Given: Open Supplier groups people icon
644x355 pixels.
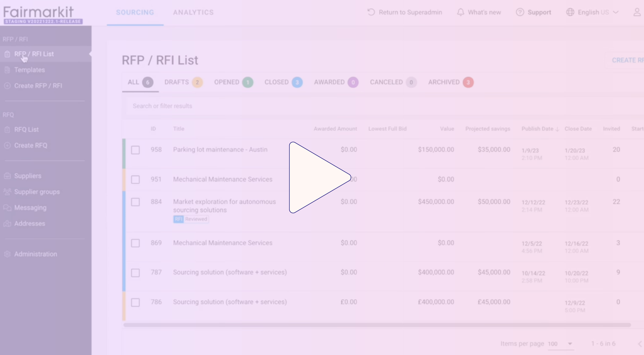Looking at the screenshot, I should pyautogui.click(x=7, y=192).
